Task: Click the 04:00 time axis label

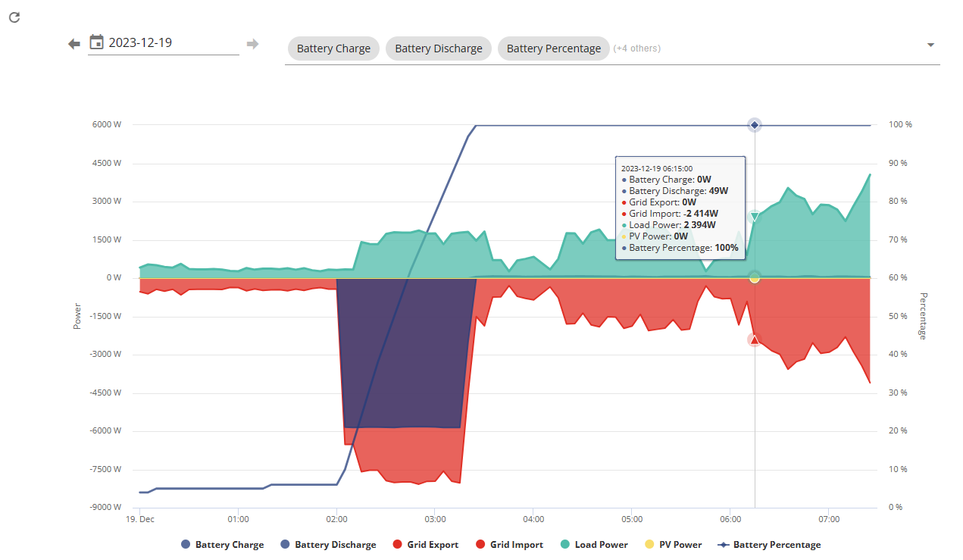Action: [533, 519]
